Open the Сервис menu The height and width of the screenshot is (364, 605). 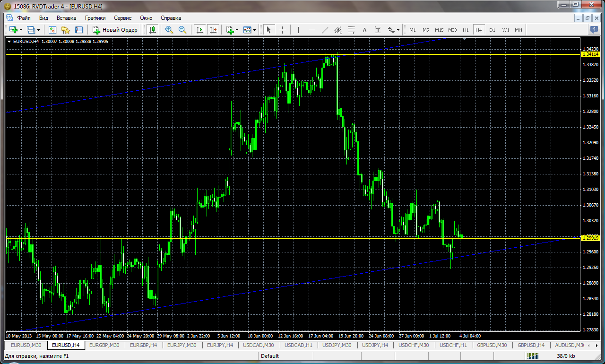123,18
